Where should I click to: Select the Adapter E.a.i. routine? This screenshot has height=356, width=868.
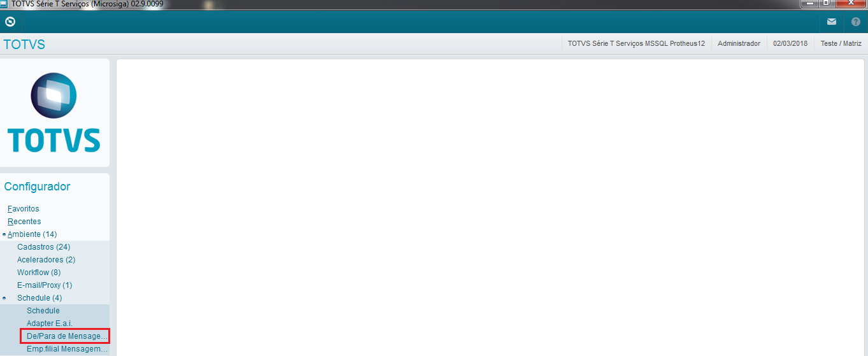(50, 324)
